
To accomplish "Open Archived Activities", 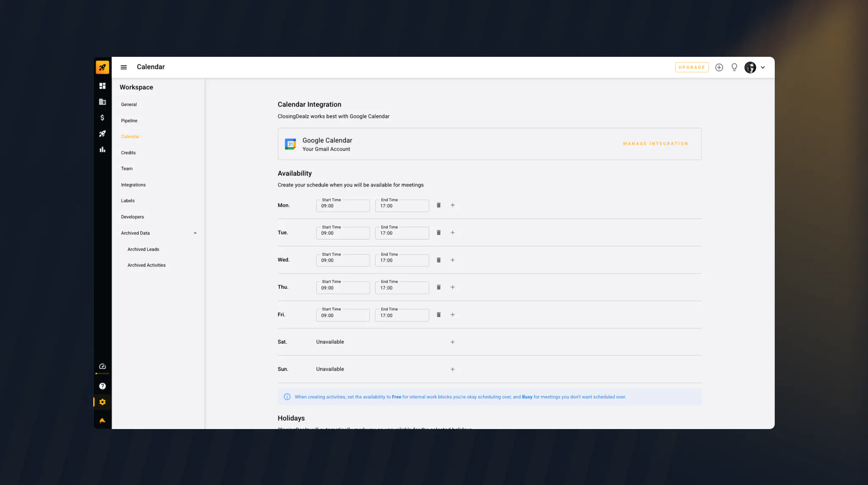I will pyautogui.click(x=147, y=265).
